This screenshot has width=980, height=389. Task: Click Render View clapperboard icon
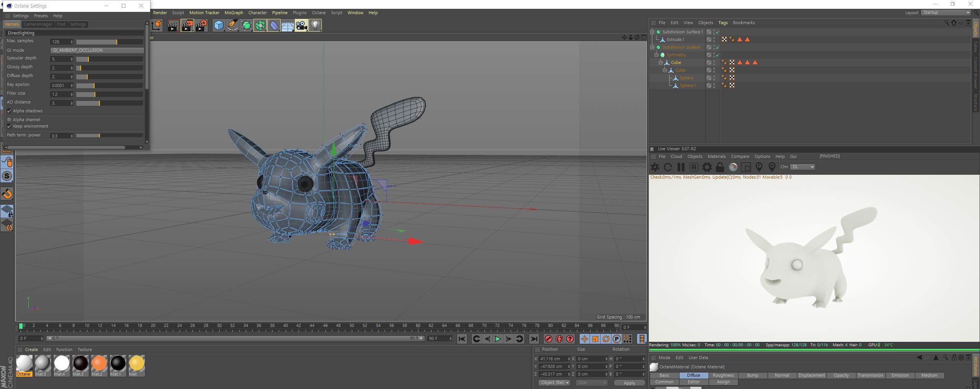pos(173,26)
